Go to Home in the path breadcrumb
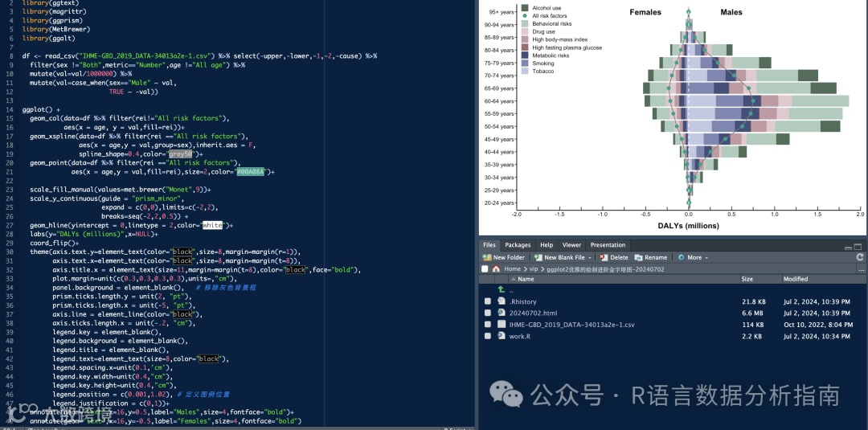The image size is (868, 430). 512,269
